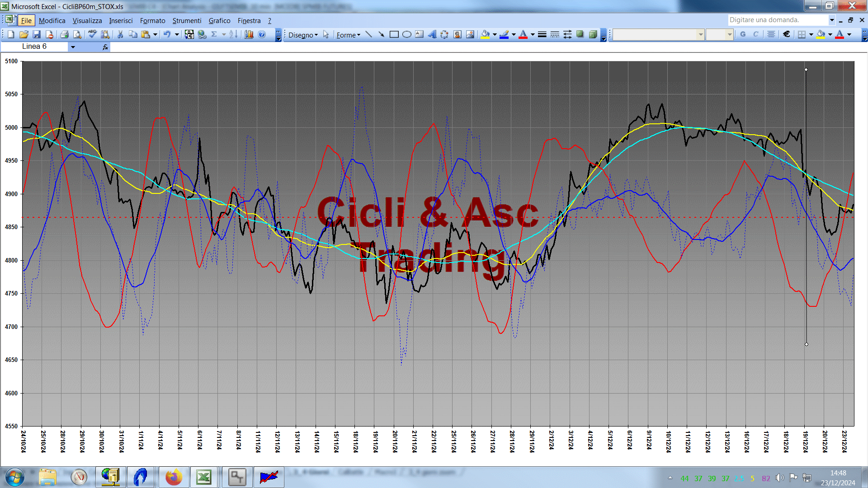Click Line Style icon in Drawing toolbar
The image size is (868, 488).
coord(542,34)
